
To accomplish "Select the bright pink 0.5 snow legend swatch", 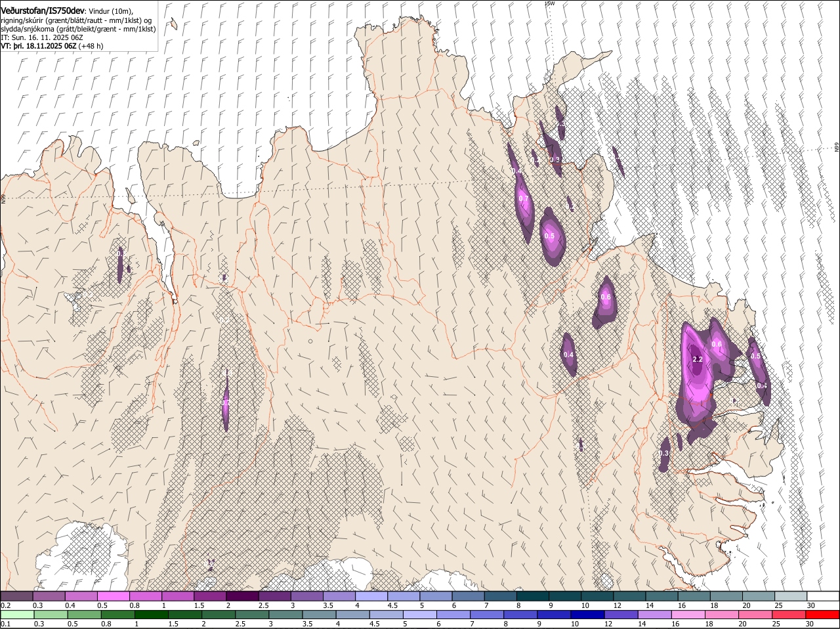I will (x=113, y=596).
